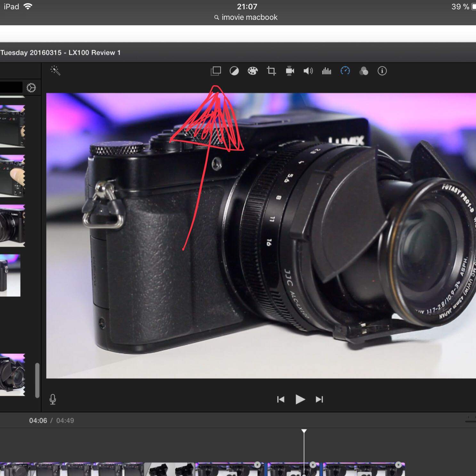Select the thumbnail with finger on camera
The image size is (476, 476).
[12, 176]
